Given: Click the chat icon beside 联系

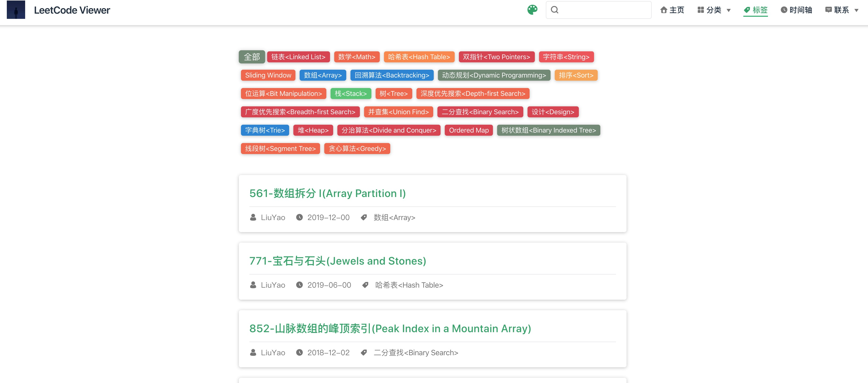Looking at the screenshot, I should (x=828, y=10).
